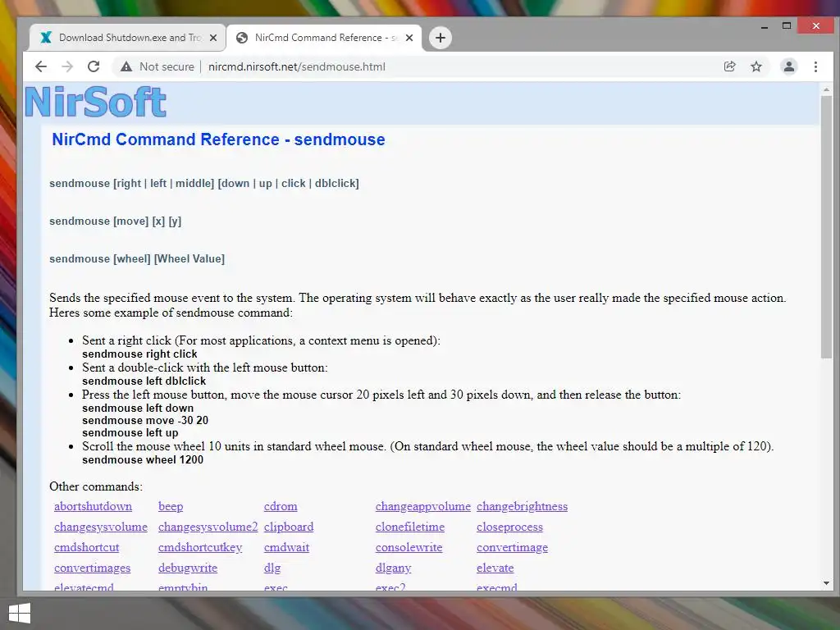This screenshot has width=840, height=630.
Task: Click the page heading NirCmd Command Reference - sendmouse
Action: point(218,139)
